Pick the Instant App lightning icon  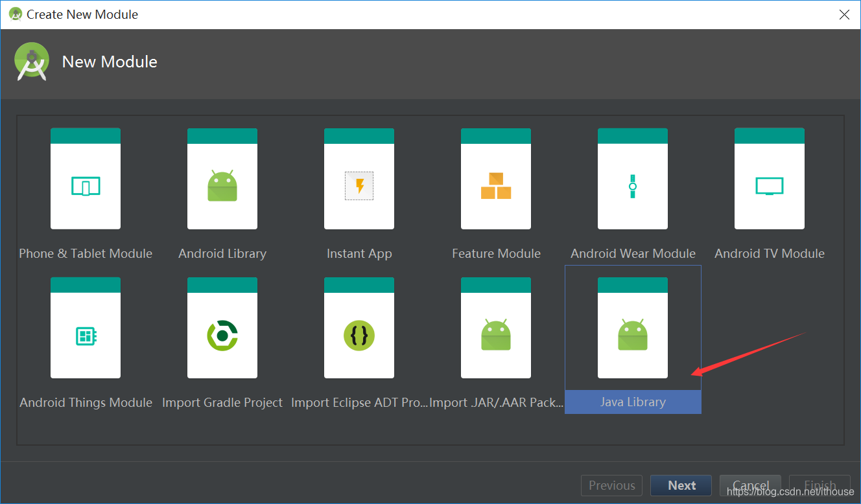[x=359, y=179]
